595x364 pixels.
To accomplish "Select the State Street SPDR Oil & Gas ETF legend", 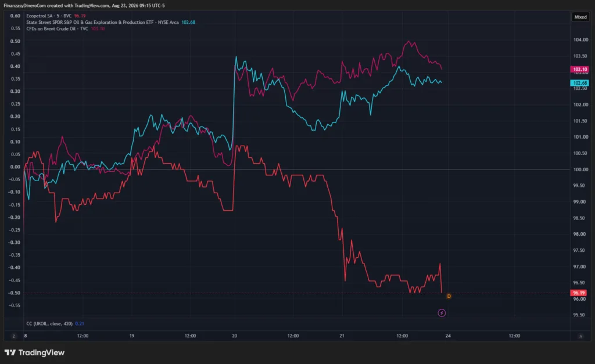I will point(102,23).
